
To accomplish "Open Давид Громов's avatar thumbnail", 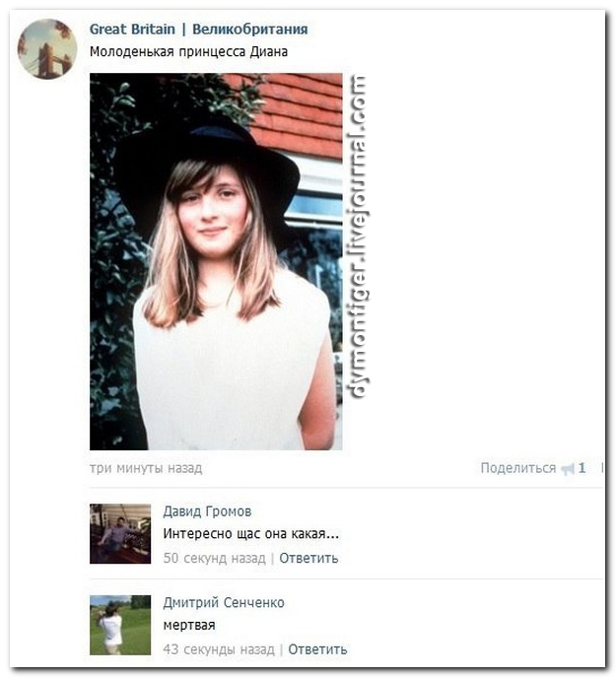I will 120,533.
